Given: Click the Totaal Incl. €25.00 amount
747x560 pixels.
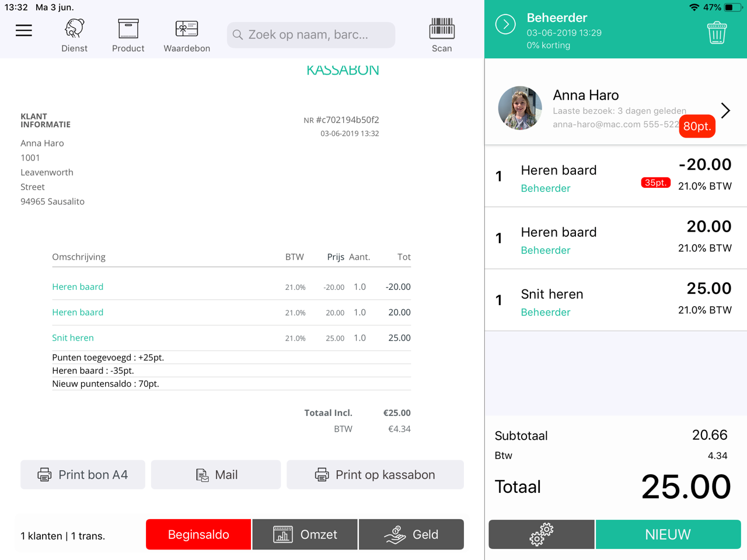Looking at the screenshot, I should point(397,413).
